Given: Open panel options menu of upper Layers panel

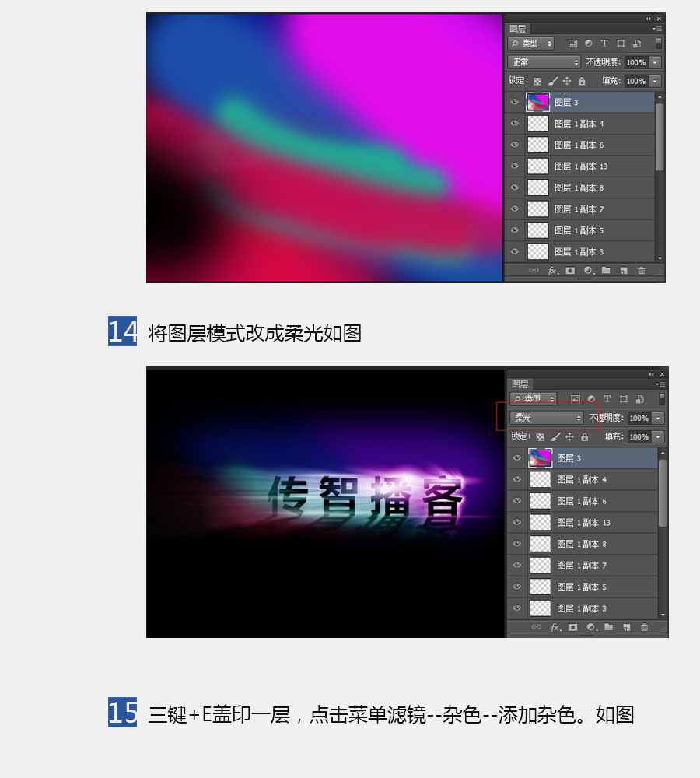Looking at the screenshot, I should point(657,29).
